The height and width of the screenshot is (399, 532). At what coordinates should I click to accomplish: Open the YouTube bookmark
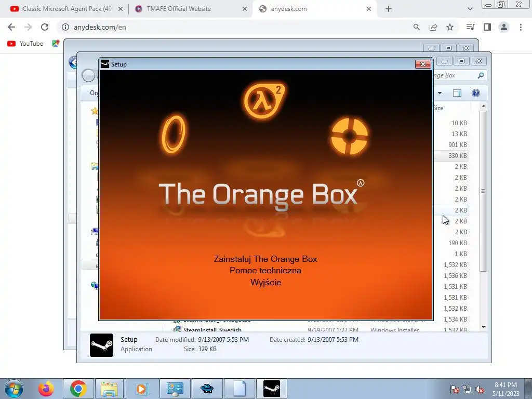[x=25, y=44]
